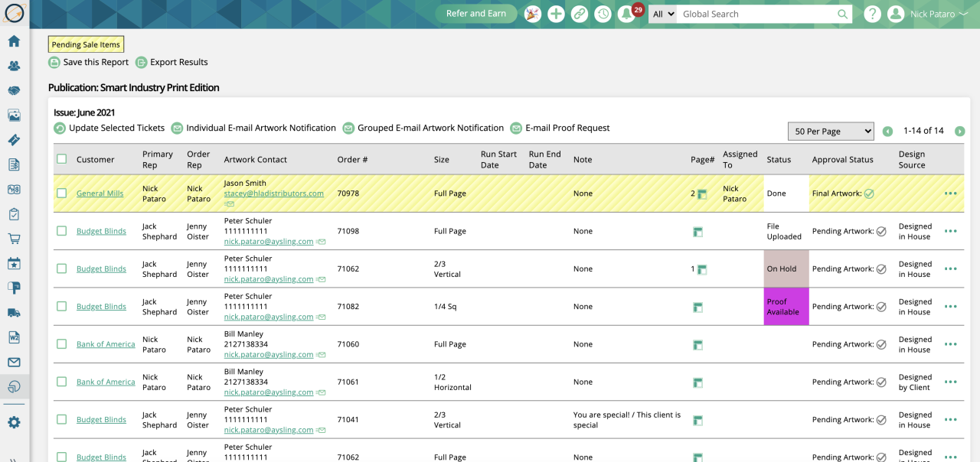Check the select-all checkbox in table header
980x462 pixels.
[x=62, y=159]
